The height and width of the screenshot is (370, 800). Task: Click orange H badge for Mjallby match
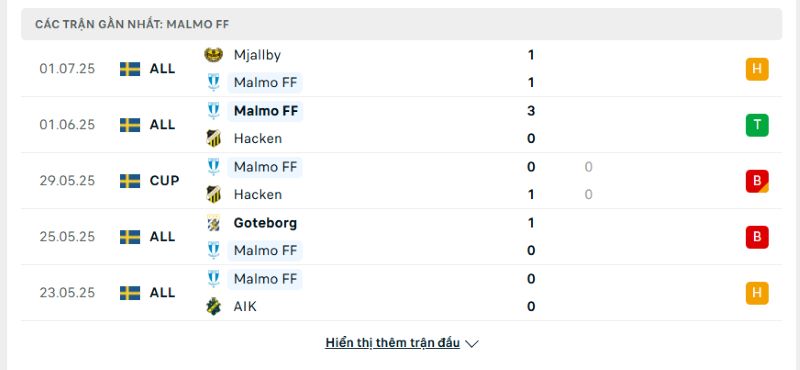pos(757,69)
